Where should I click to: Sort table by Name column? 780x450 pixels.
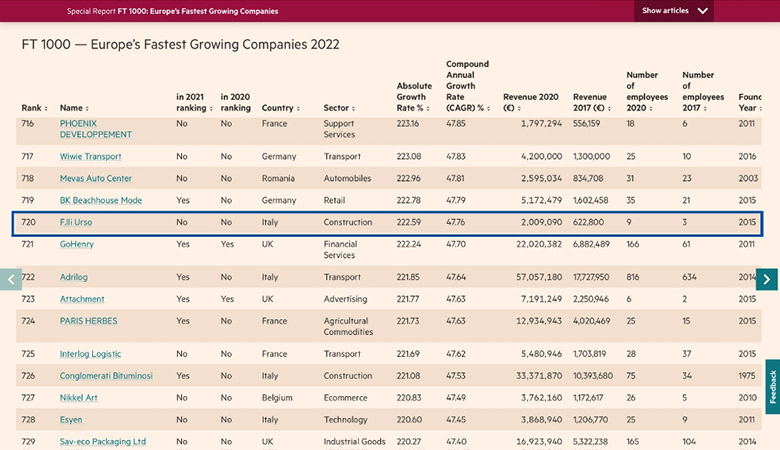click(74, 108)
